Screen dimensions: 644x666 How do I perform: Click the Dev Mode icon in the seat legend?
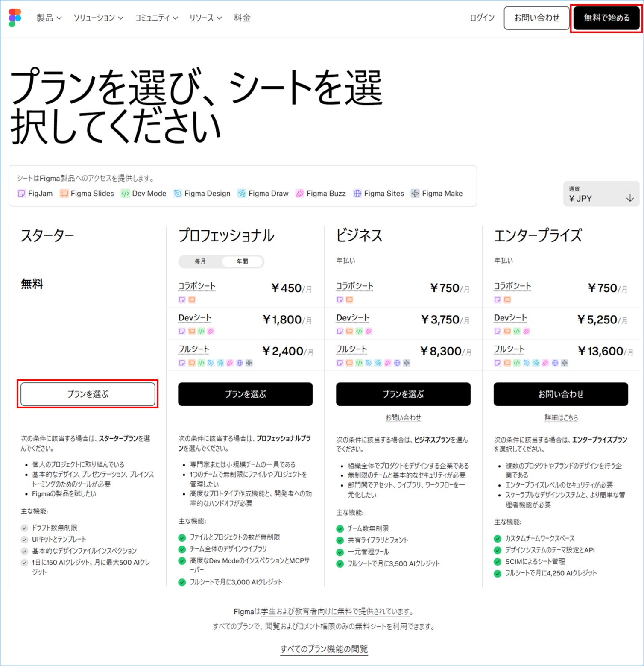pyautogui.click(x=125, y=194)
